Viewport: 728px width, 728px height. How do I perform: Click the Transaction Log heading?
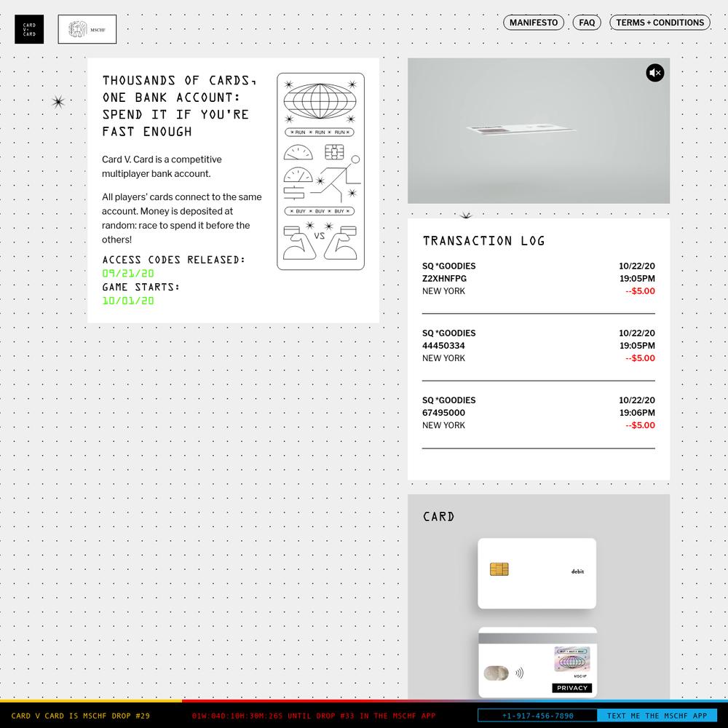(x=484, y=241)
